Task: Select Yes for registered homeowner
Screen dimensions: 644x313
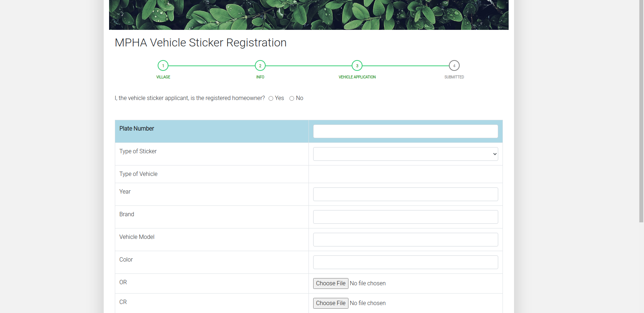Action: (271, 99)
